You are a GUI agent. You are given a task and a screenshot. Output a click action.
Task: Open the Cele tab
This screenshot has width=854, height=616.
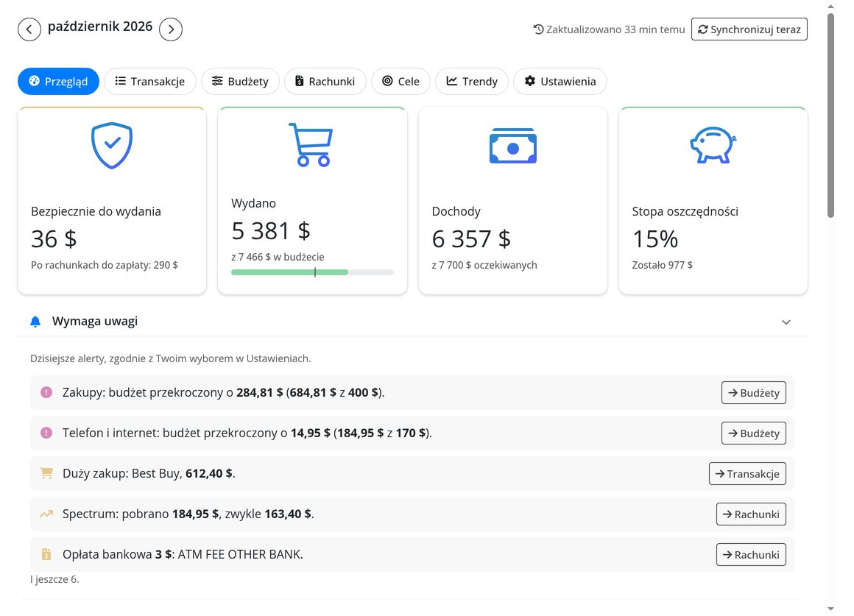pyautogui.click(x=400, y=81)
